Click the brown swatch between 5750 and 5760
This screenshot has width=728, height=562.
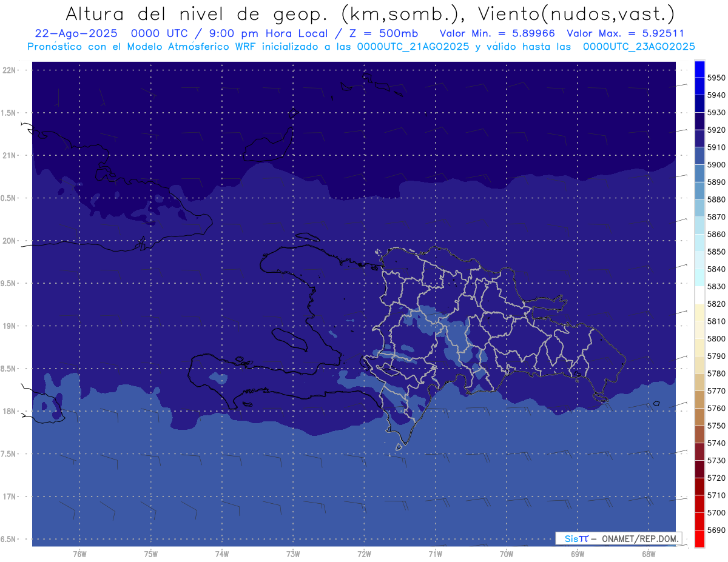pos(699,416)
